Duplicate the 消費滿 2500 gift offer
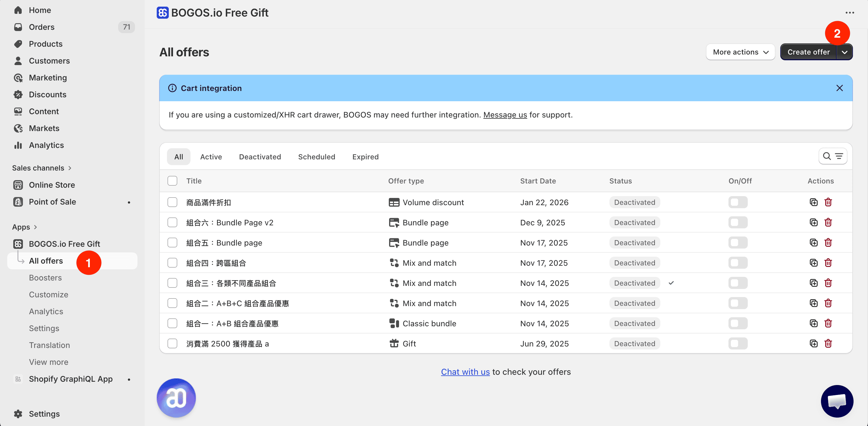This screenshot has height=426, width=868. [x=813, y=343]
